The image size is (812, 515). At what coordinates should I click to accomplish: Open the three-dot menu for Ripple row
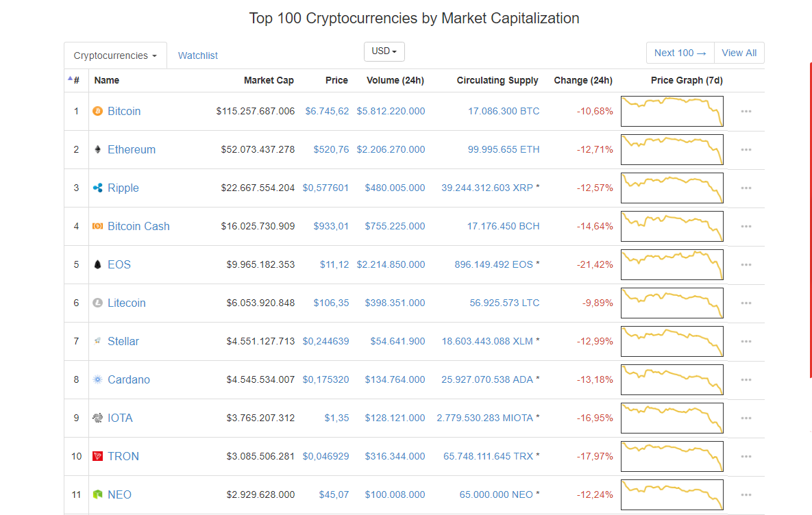[x=746, y=188]
